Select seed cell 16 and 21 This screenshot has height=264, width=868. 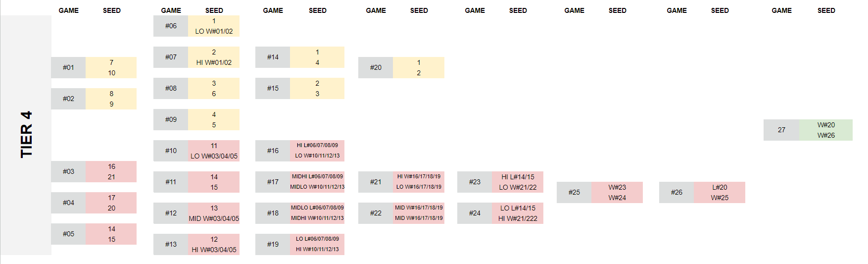[x=111, y=171]
